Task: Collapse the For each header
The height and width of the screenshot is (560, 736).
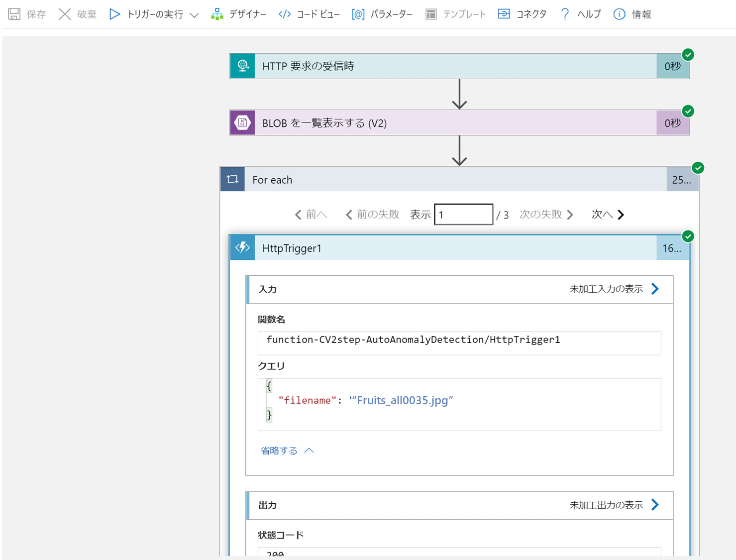Action: click(459, 179)
